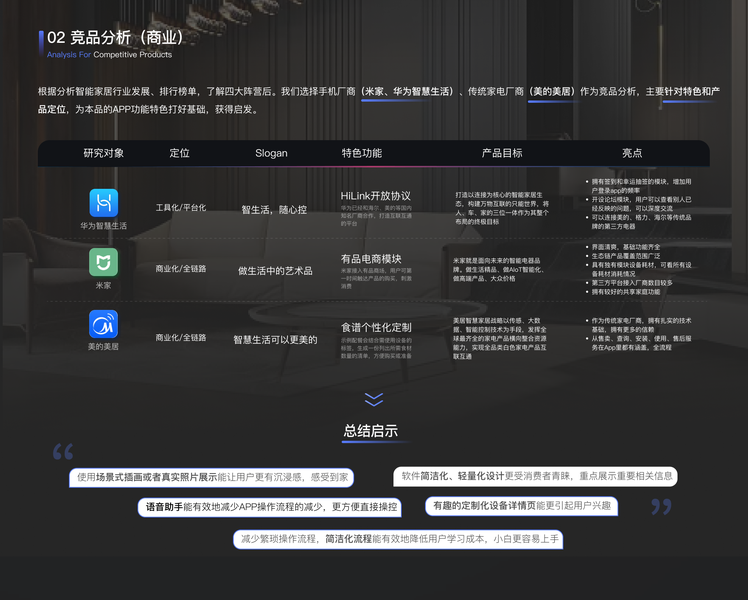This screenshot has height=600, width=748.
Task: Click the 有趣的定制化设备详情页 pill
Action: coord(521,506)
